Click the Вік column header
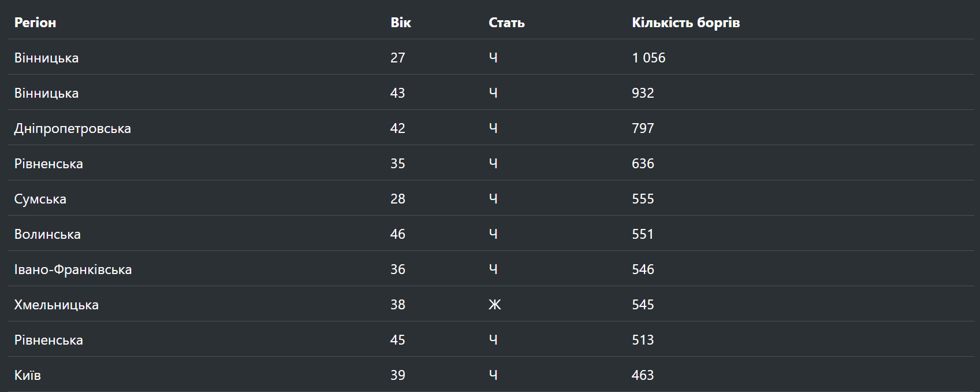Screen dimensions: 980x392 tap(401, 23)
